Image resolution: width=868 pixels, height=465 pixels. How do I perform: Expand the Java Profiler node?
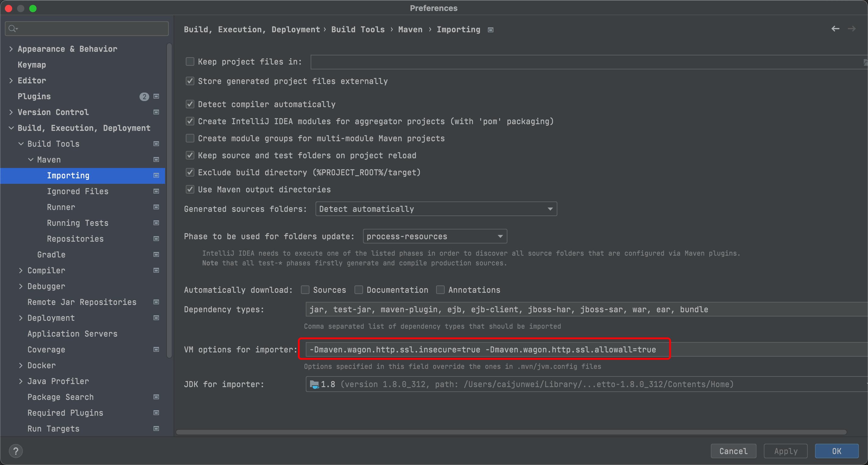point(21,381)
